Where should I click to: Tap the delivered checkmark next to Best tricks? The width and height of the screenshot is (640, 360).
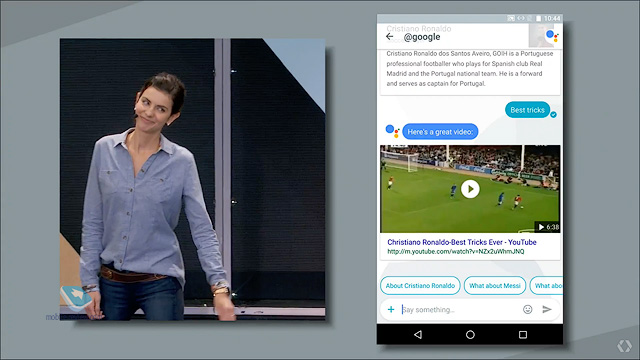point(553,115)
